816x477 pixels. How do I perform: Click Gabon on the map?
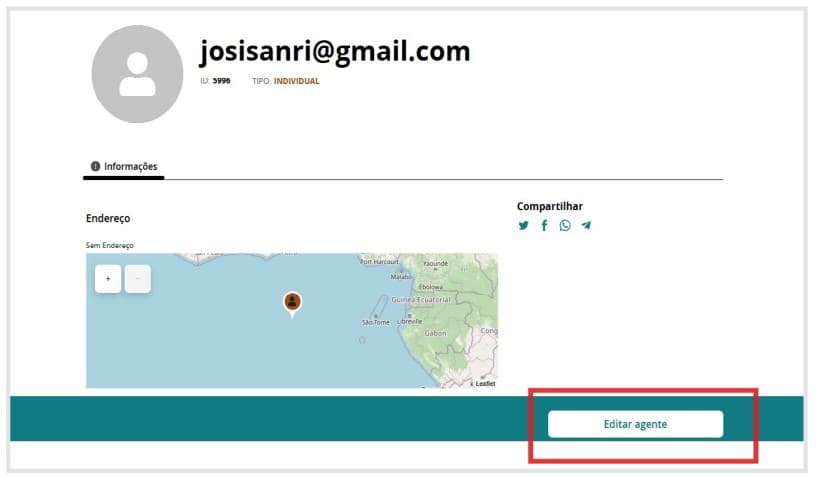click(435, 333)
